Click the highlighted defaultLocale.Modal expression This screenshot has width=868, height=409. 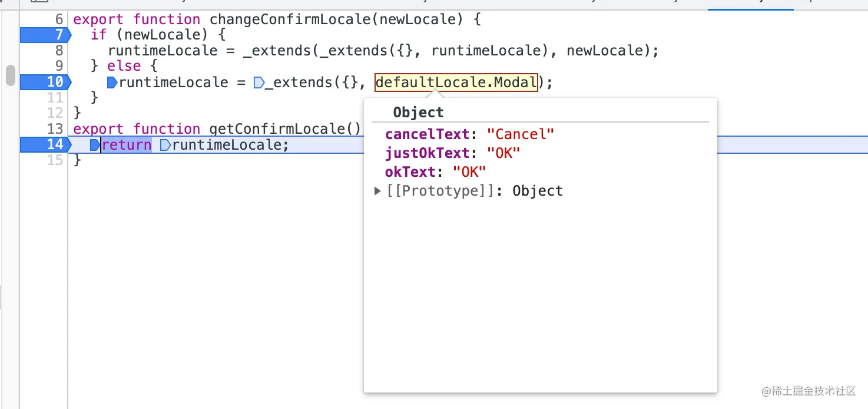pyautogui.click(x=456, y=83)
